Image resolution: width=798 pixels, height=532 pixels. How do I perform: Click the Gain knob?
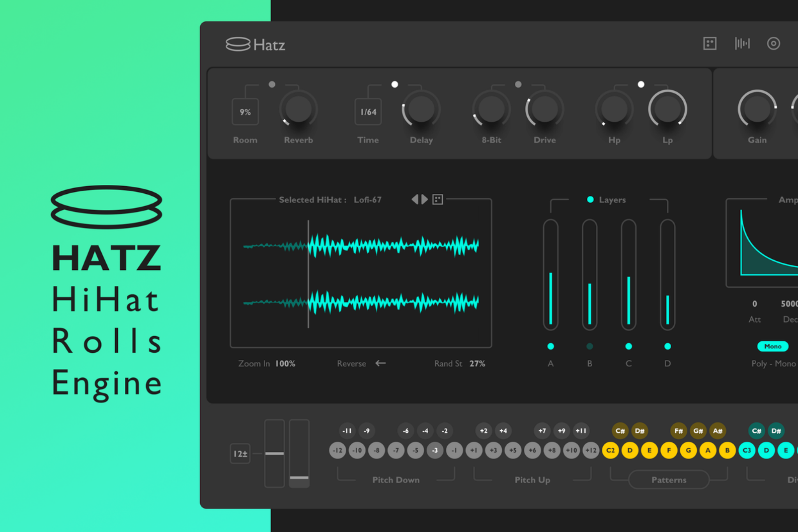point(757,109)
